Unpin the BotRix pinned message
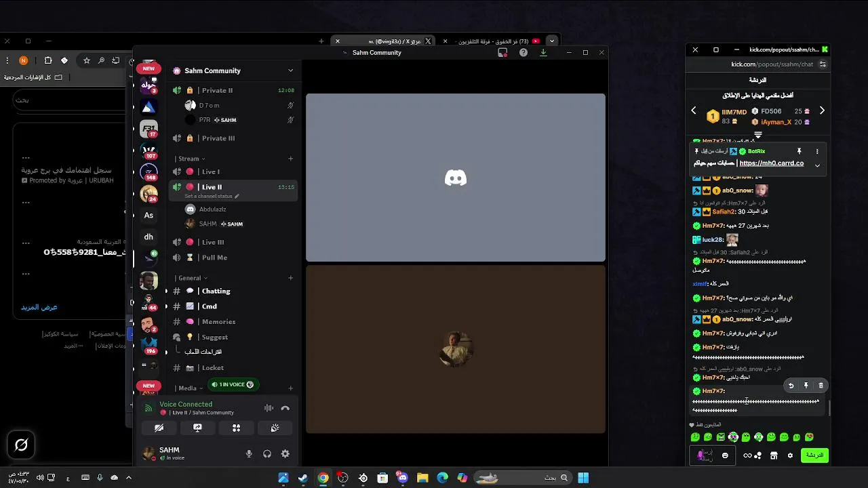The height and width of the screenshot is (488, 868). pyautogui.click(x=800, y=151)
